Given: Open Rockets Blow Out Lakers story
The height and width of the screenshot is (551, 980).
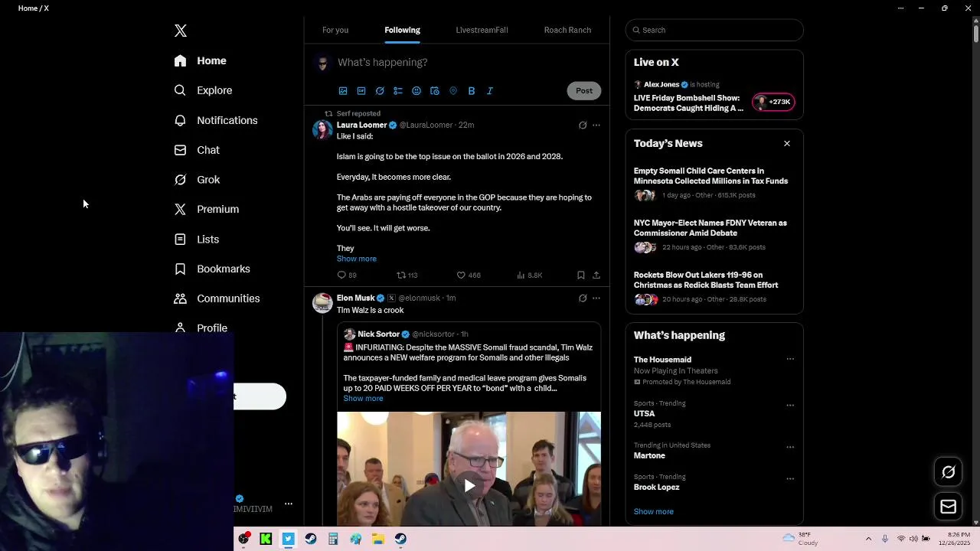Looking at the screenshot, I should pyautogui.click(x=706, y=280).
